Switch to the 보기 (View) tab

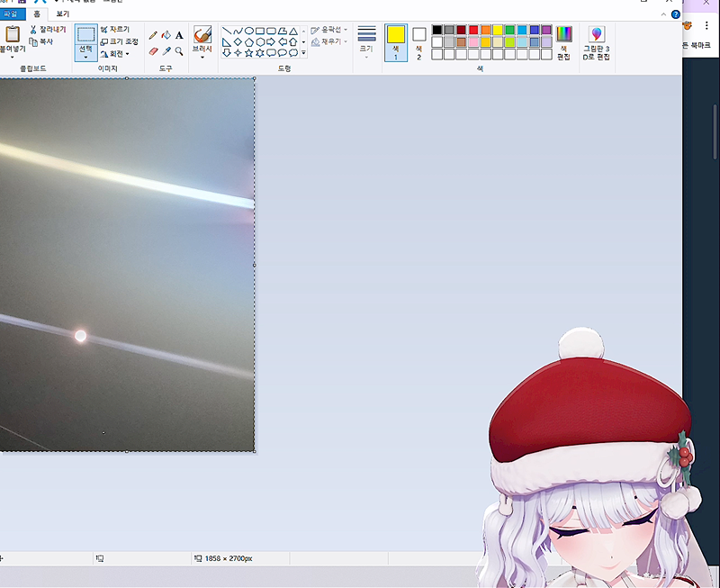click(x=62, y=14)
